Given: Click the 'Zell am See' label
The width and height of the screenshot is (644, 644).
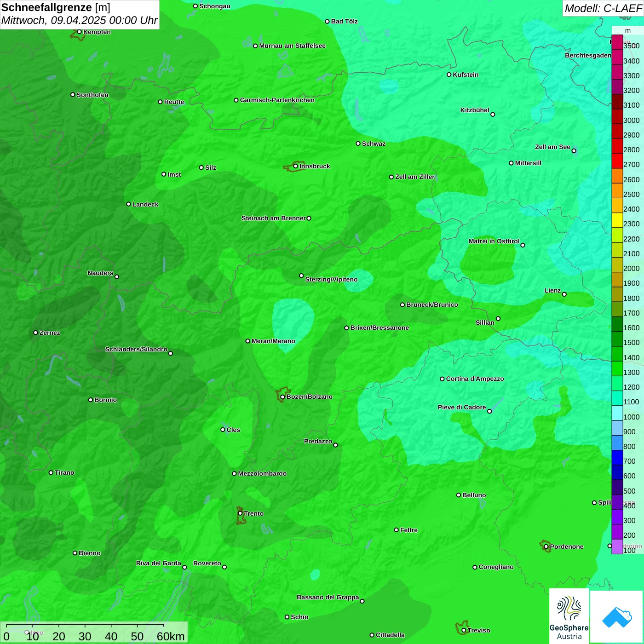Looking at the screenshot, I should pos(552,147).
